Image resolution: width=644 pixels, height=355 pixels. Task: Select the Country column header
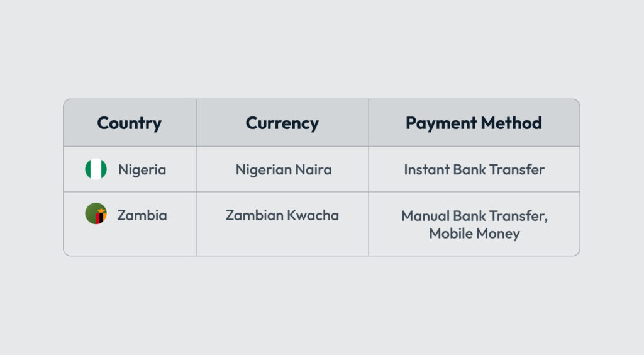[129, 123]
